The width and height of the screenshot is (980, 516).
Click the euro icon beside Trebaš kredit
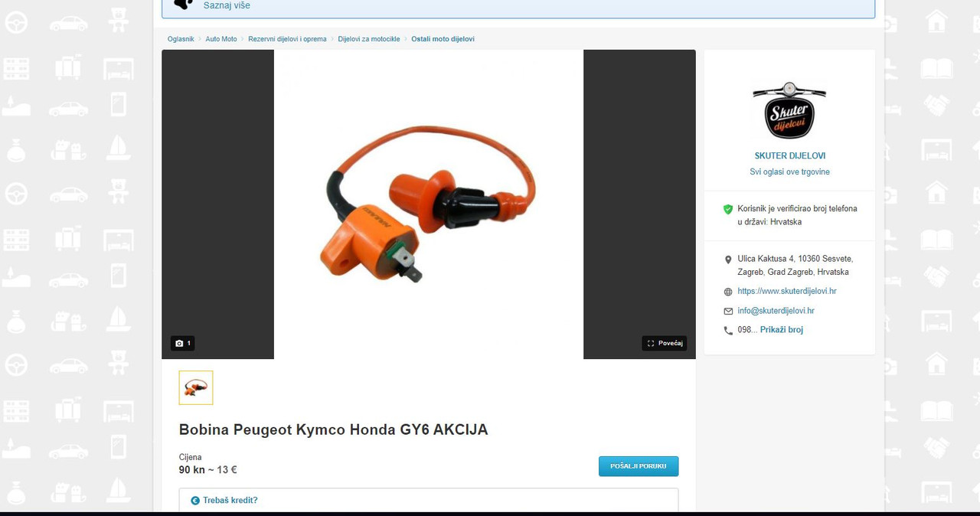tap(195, 501)
